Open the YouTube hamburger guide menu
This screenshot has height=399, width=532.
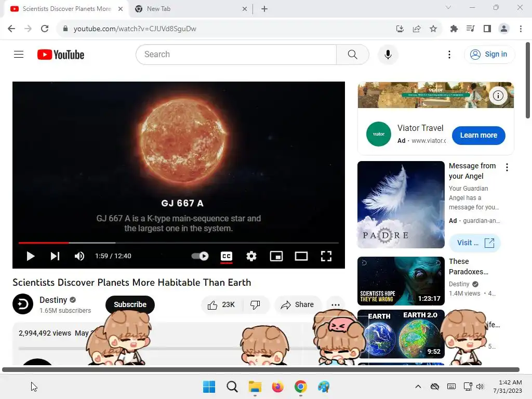coord(19,54)
